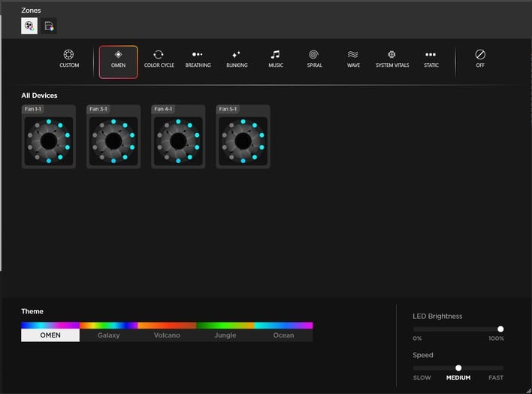
Task: Choose the Music lighting mode
Action: tap(276, 59)
